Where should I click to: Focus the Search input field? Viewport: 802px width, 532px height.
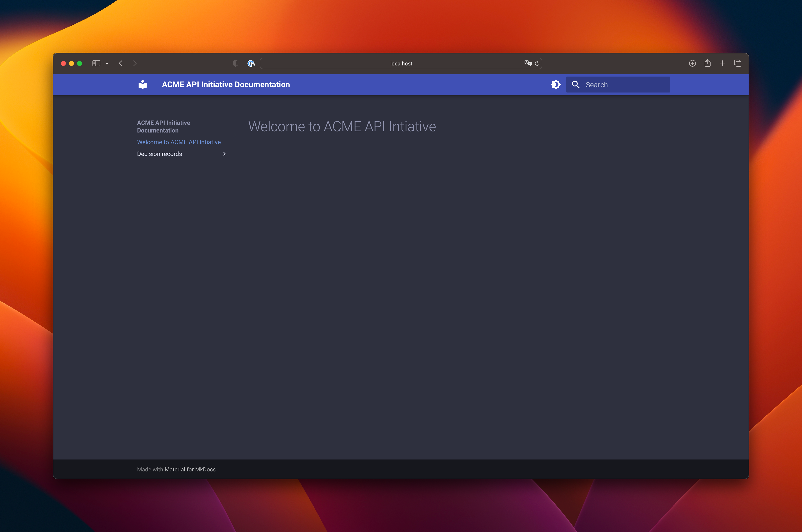pos(618,84)
